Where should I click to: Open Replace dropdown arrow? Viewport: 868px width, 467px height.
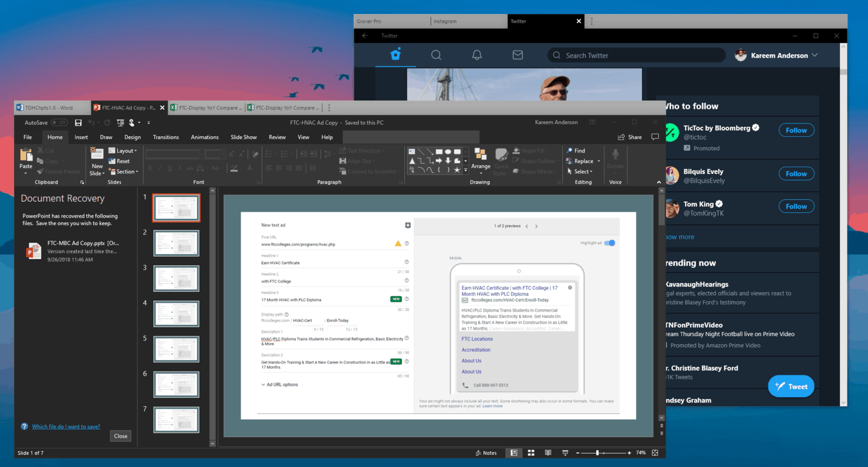(599, 161)
